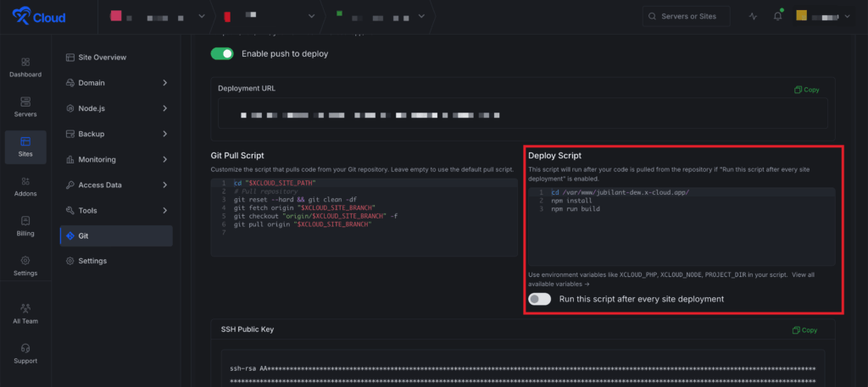The height and width of the screenshot is (387, 868).
Task: Open the site Settings menu item
Action: pos(92,261)
